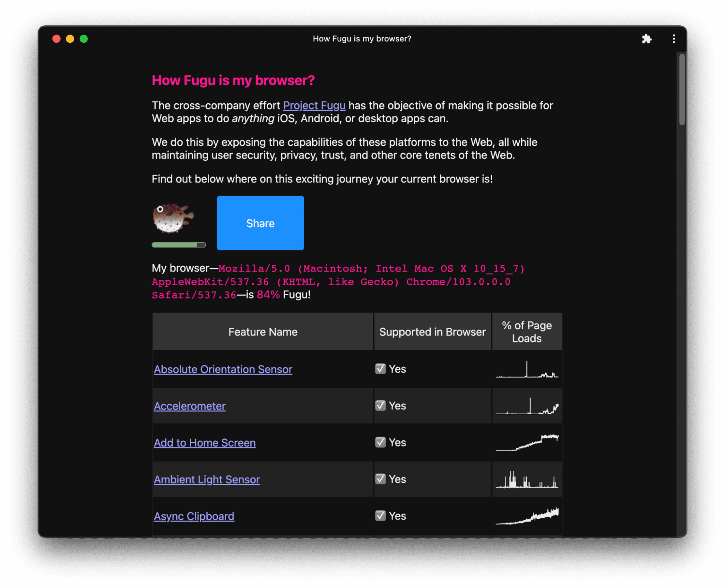Viewport: 725px width, 588px height.
Task: Click the Add to Home Screen feature link
Action: click(x=204, y=442)
